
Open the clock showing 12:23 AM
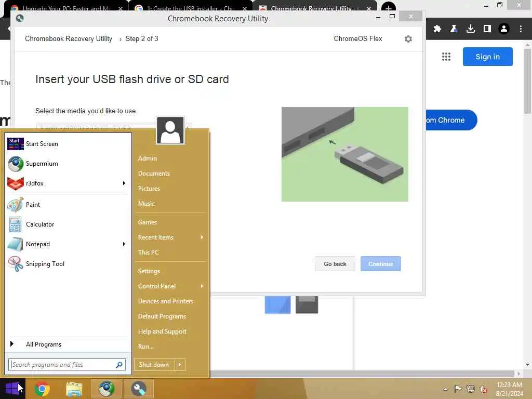509,389
